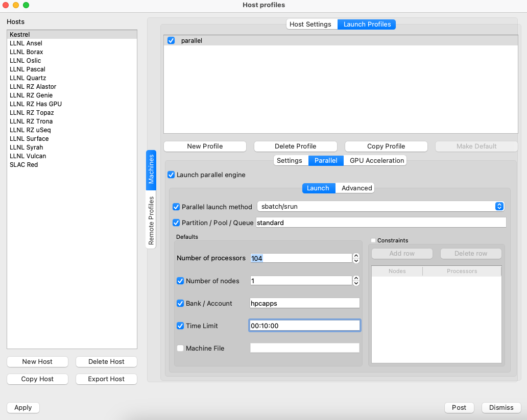The width and height of the screenshot is (527, 420).
Task: Uncheck the parallel profile checkbox
Action: (x=171, y=40)
